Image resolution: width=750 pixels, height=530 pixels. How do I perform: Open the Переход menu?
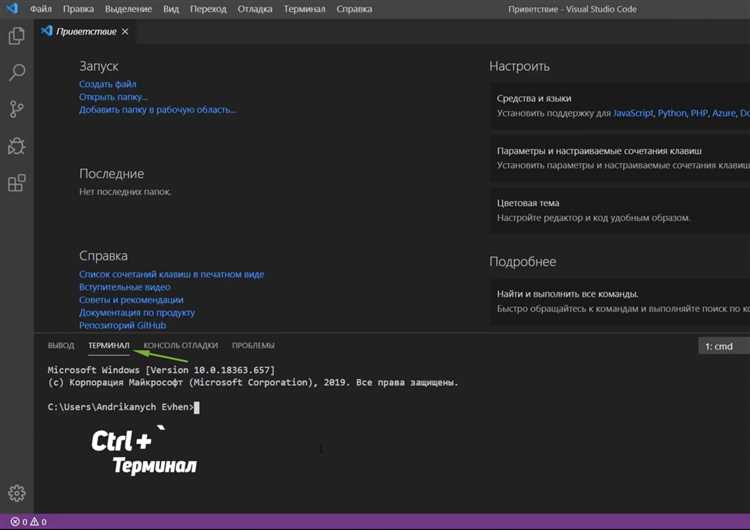[x=208, y=9]
